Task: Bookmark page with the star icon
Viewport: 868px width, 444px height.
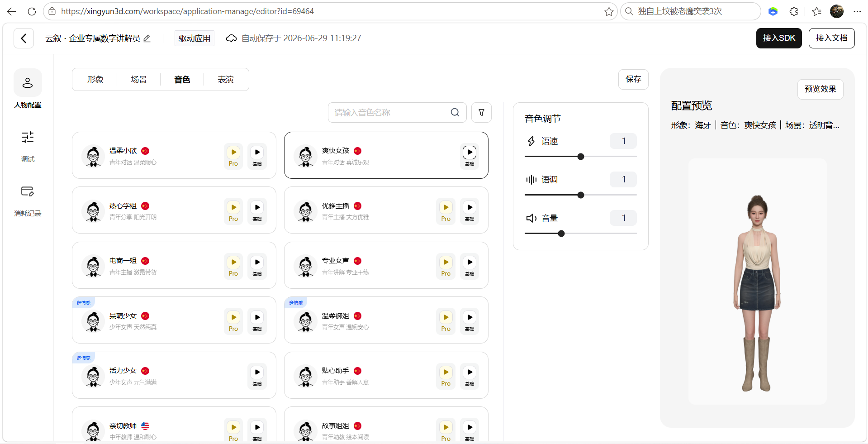Action: tap(609, 11)
